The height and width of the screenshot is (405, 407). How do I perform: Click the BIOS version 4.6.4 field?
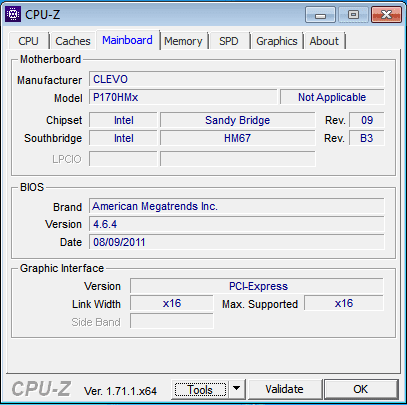pos(237,224)
